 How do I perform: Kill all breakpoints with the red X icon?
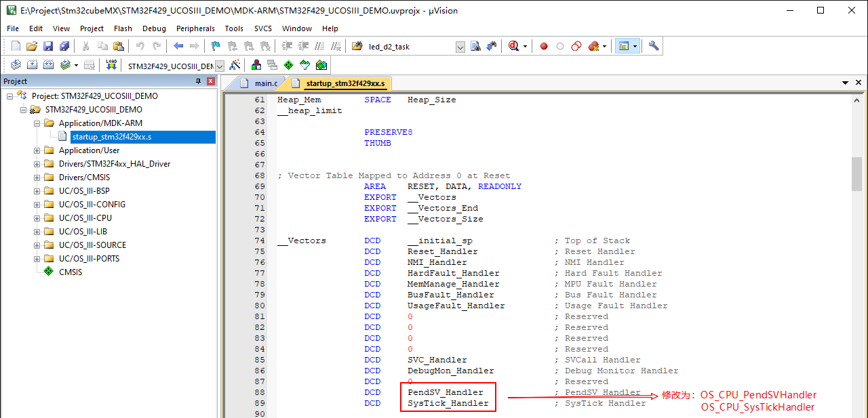593,46
